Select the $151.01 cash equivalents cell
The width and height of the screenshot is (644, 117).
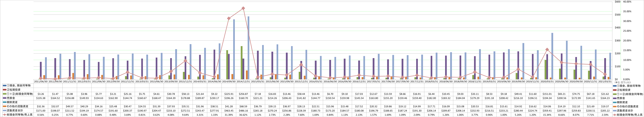coord(547,94)
